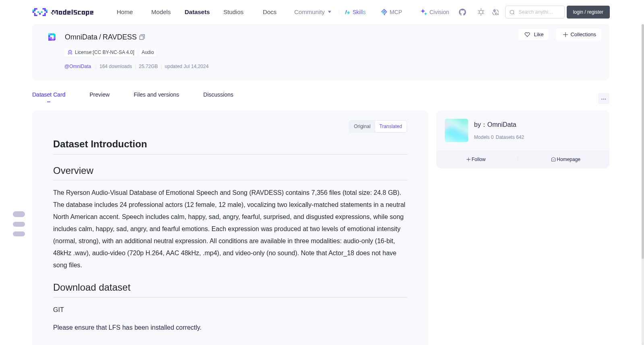Click the language switch icon
This screenshot has width=644, height=345.
pos(495,12)
